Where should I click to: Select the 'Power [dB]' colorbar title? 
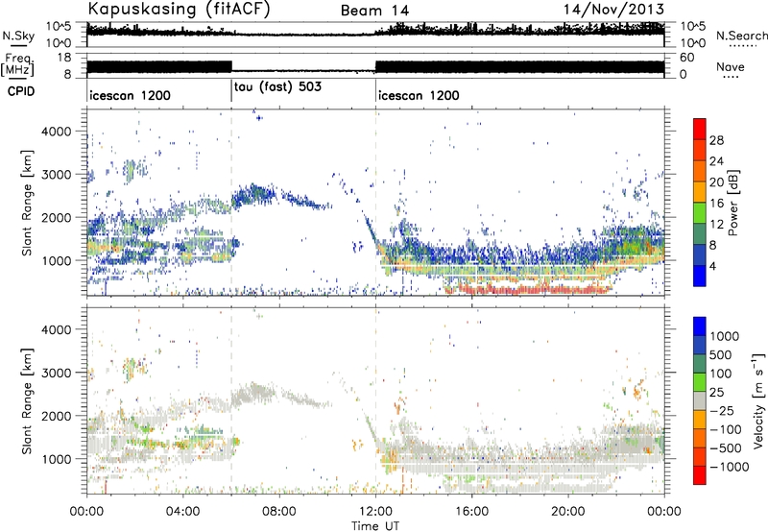732,203
